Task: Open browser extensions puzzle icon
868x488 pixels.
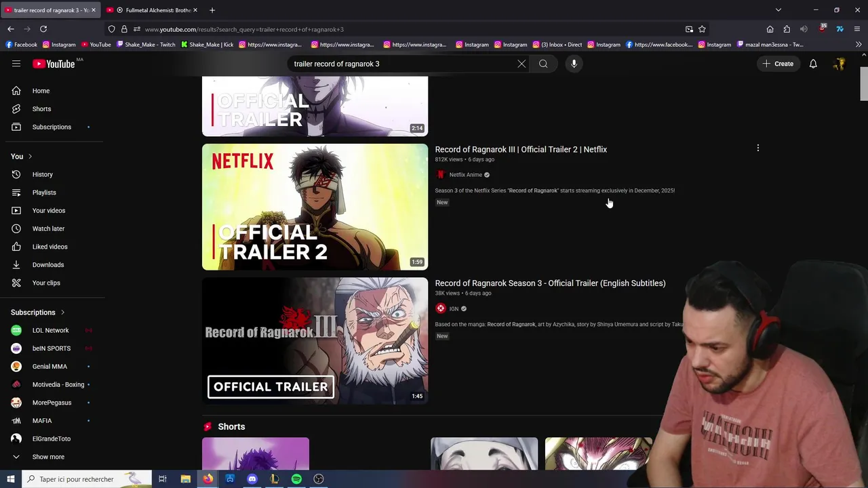Action: (x=787, y=29)
